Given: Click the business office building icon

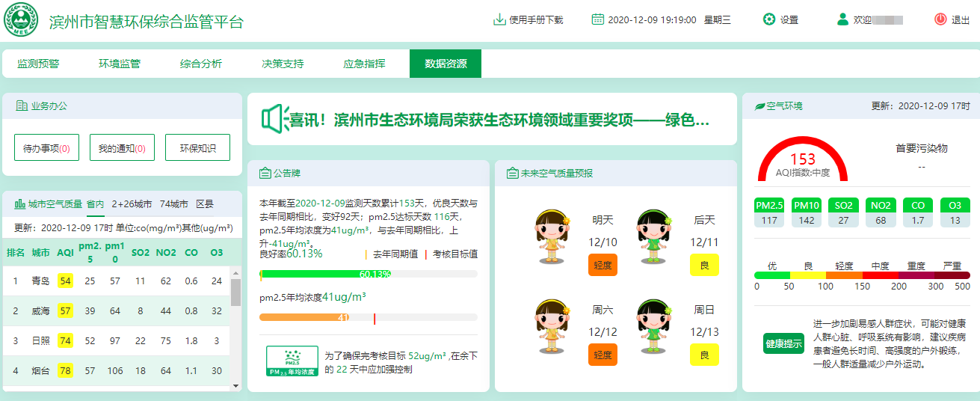Looking at the screenshot, I should coord(22,106).
